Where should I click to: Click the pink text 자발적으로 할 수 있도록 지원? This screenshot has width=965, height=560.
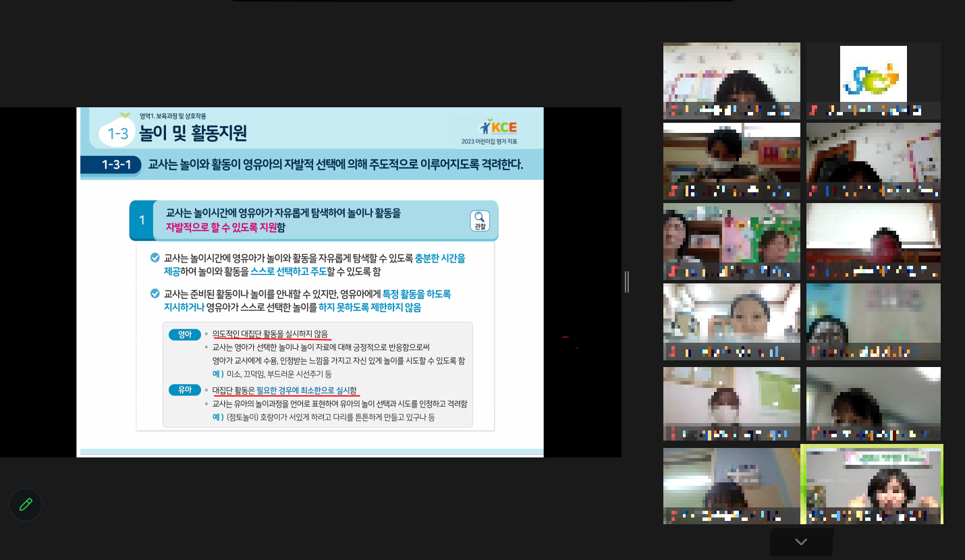(221, 227)
